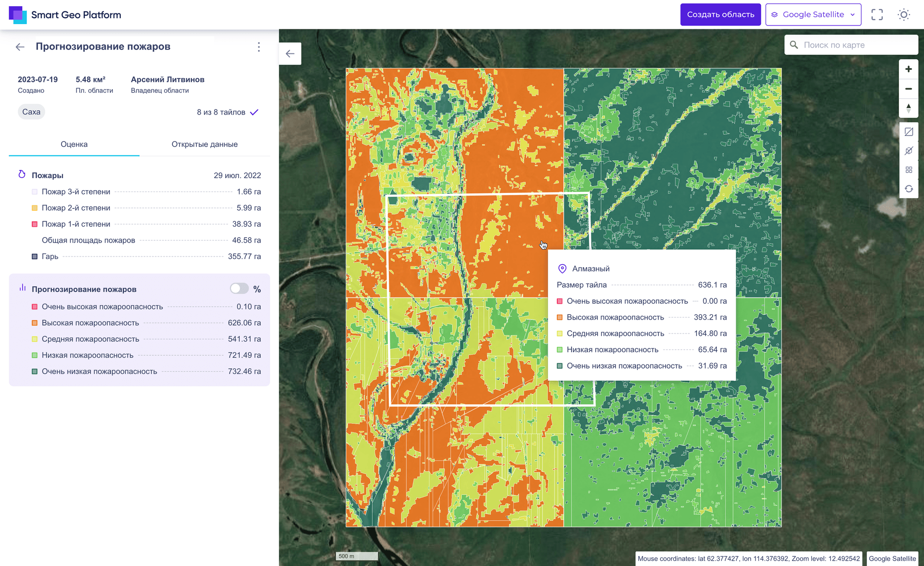
Task: Click the owner name Арсений Литвинов
Action: click(x=167, y=79)
